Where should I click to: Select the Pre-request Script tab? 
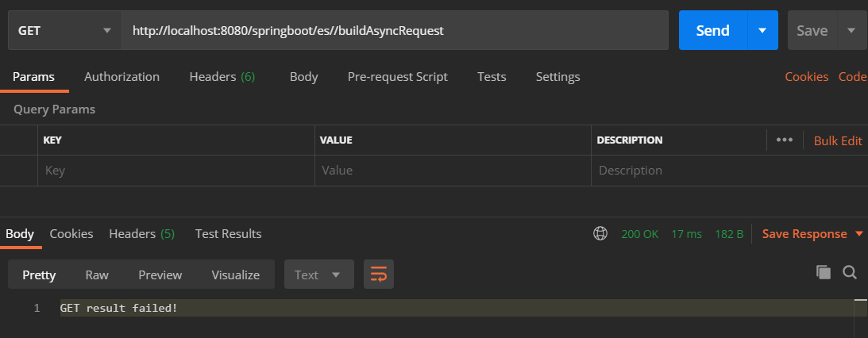coord(397,77)
